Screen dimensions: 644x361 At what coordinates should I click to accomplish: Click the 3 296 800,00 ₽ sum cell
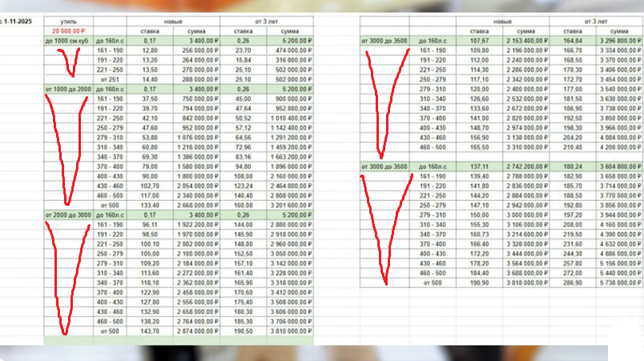[619, 41]
